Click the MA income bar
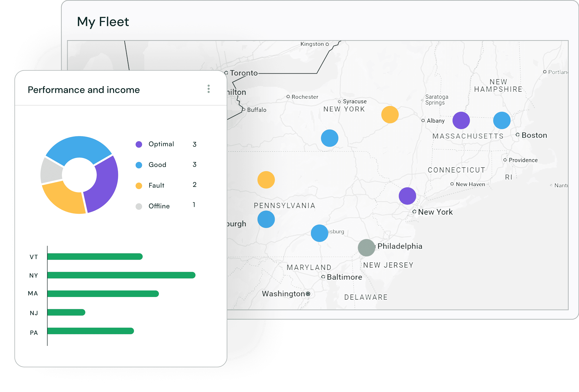The width and height of the screenshot is (579, 392). coord(103,294)
